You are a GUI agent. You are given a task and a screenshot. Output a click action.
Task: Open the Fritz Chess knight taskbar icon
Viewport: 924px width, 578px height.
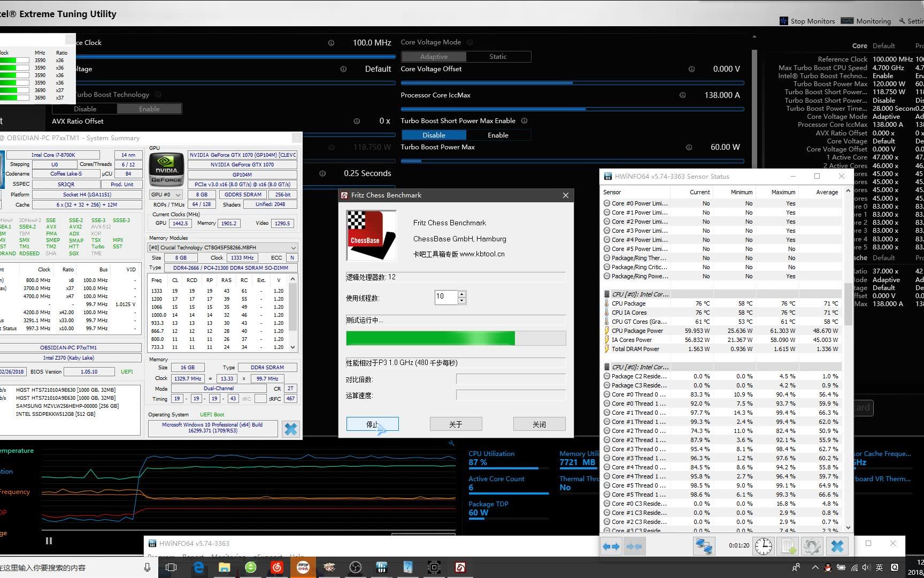click(460, 567)
